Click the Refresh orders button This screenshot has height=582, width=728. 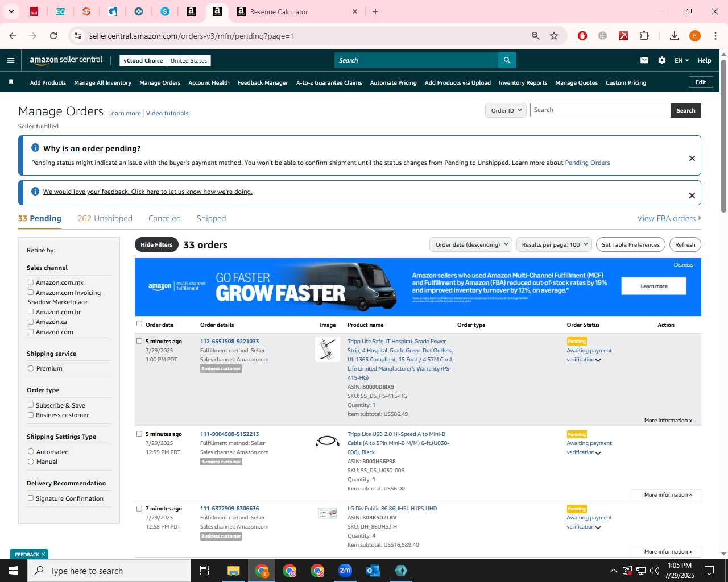685,245
